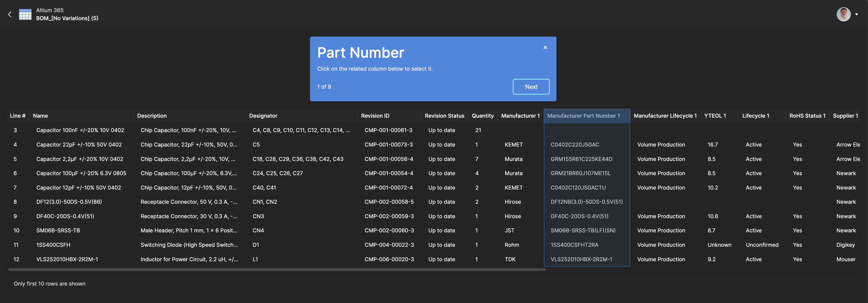
Task: Close the Part Number tutorial popup
Action: point(545,47)
